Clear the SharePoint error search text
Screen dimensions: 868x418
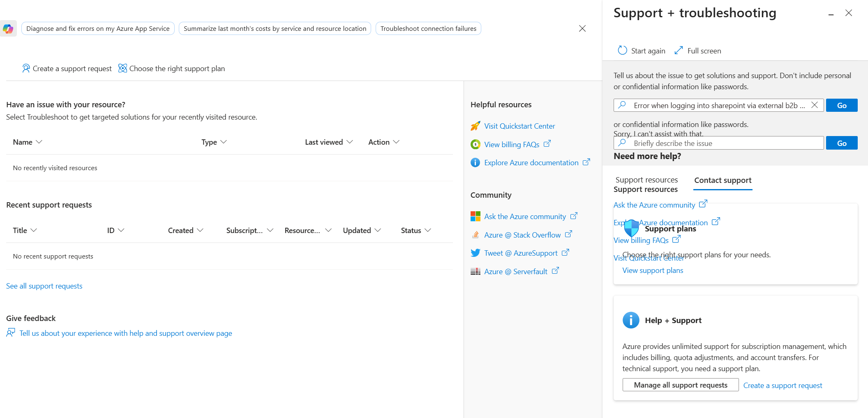point(814,105)
